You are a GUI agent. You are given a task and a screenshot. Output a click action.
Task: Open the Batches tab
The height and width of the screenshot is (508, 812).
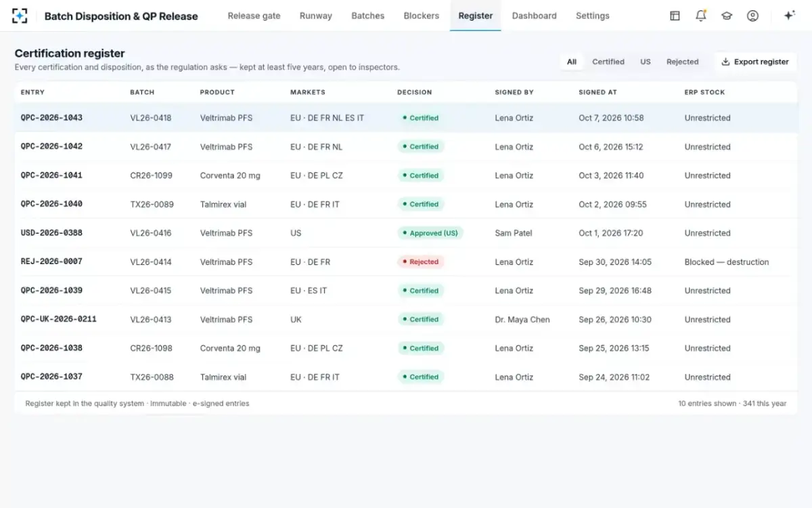368,16
